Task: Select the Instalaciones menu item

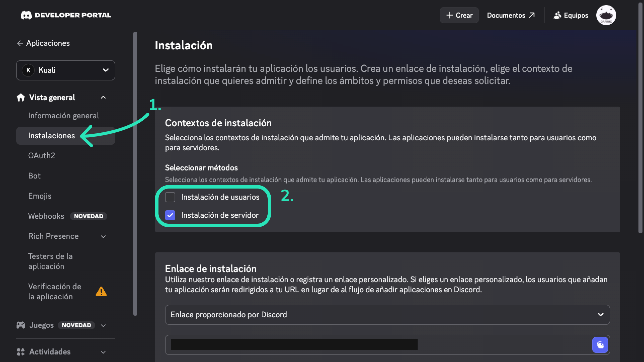Action: coord(66,136)
